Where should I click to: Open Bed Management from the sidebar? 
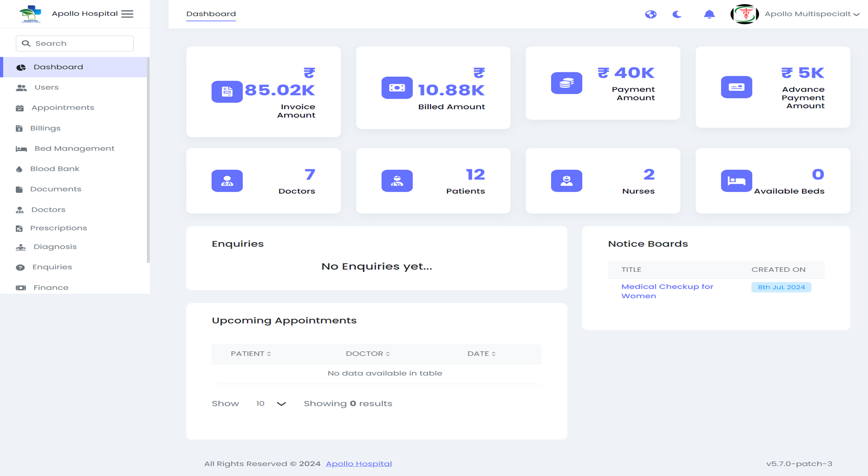[x=74, y=148]
